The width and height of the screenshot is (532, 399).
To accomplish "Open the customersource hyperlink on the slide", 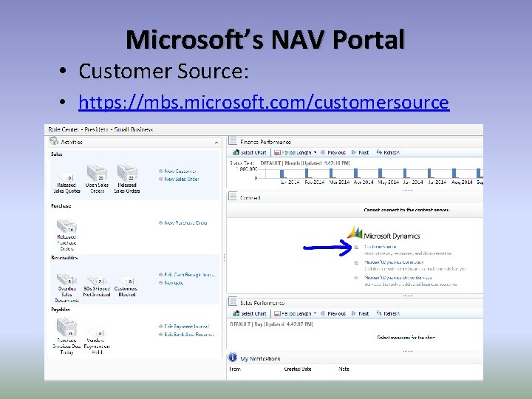I will 264,102.
